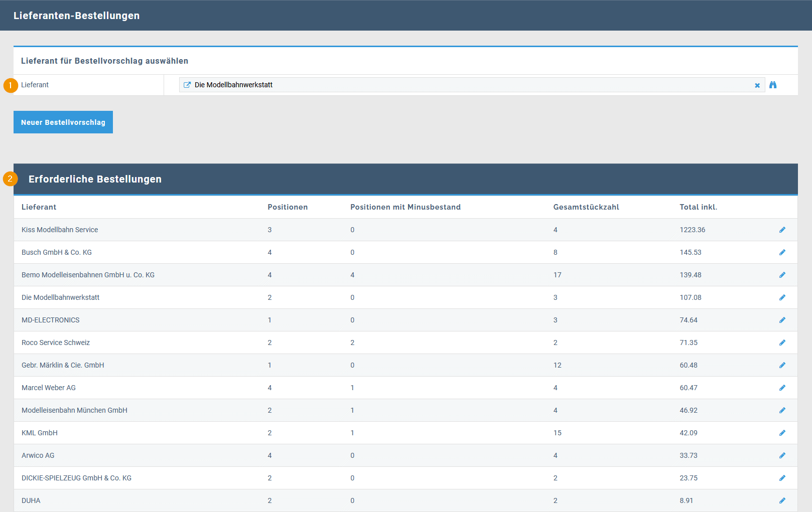The height and width of the screenshot is (512, 812).
Task: Select the Kiss Modellbahn Service supplier name
Action: click(60, 230)
